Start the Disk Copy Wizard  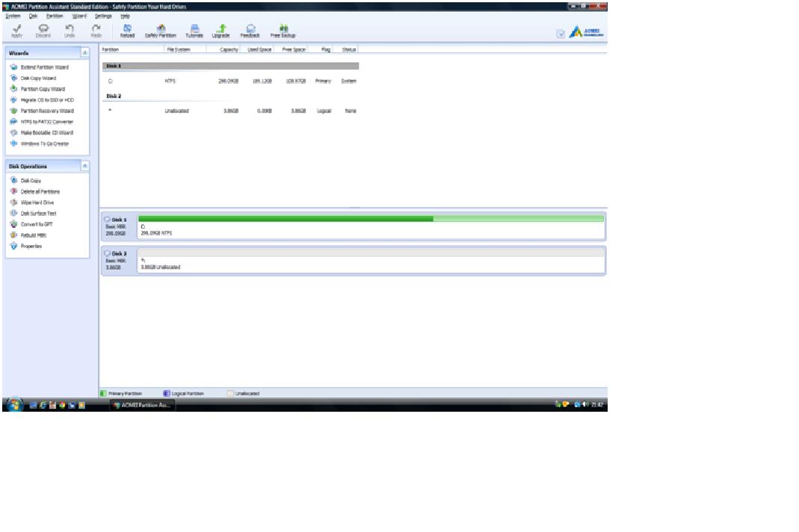click(34, 78)
